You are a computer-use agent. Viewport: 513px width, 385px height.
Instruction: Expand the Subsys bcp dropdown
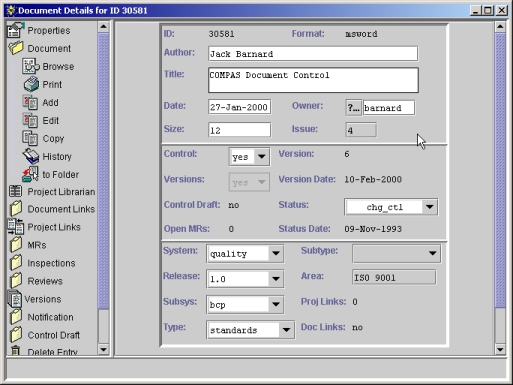tap(245, 304)
